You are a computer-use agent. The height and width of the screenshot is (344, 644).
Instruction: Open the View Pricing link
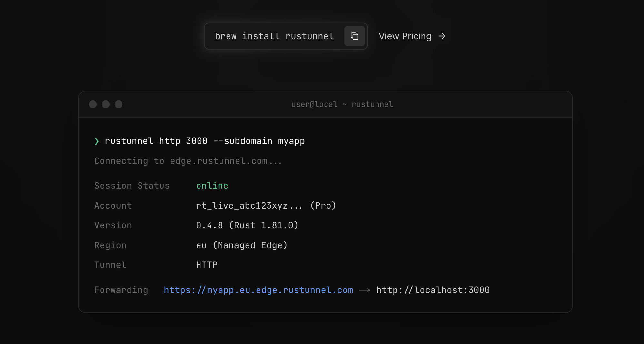pyautogui.click(x=405, y=36)
